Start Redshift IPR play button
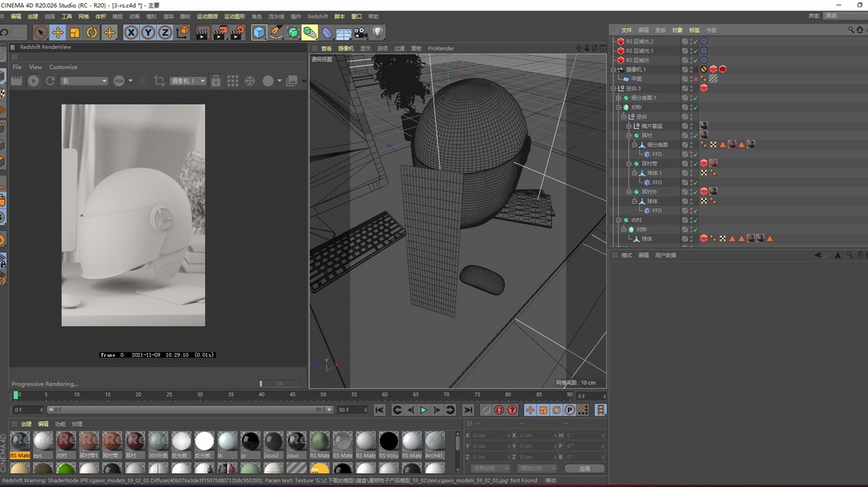 33,81
